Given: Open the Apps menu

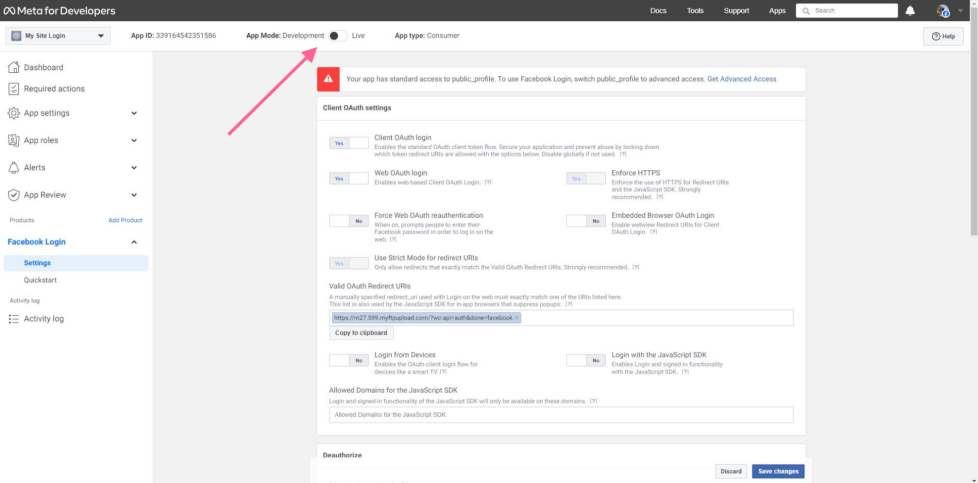Looking at the screenshot, I should [x=777, y=11].
